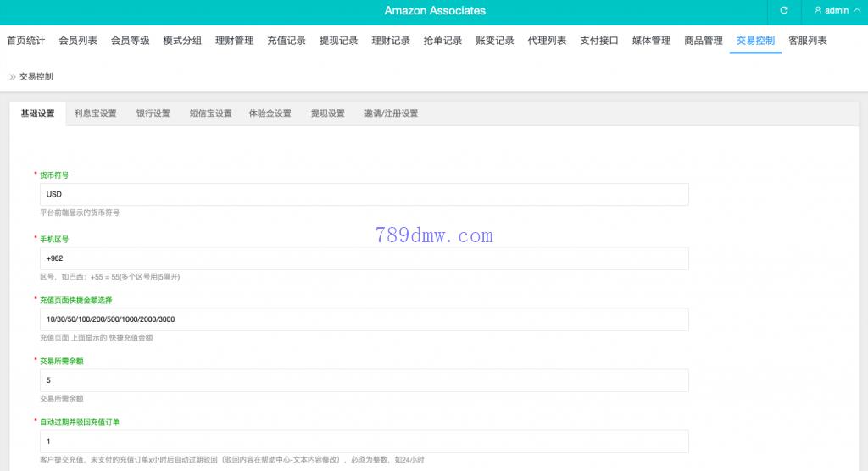Viewport: 868px width, 471px height.
Task: Open the 充值记录 page
Action: click(x=287, y=41)
